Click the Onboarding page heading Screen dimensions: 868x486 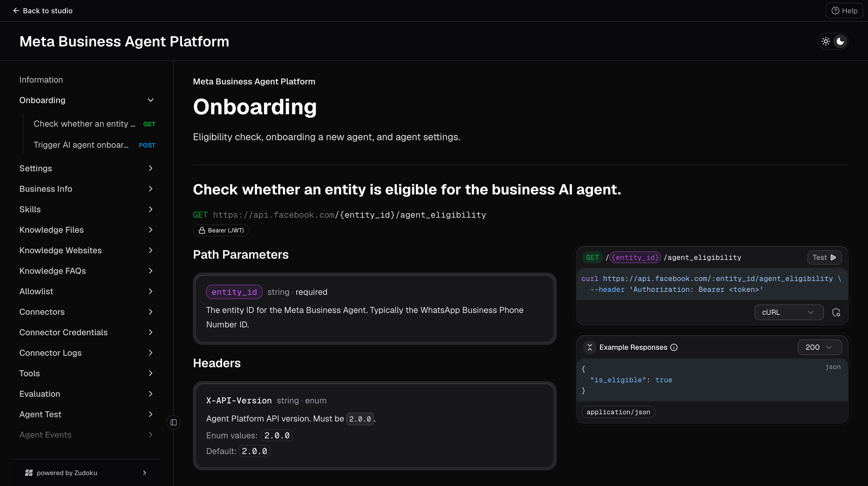pos(255,107)
